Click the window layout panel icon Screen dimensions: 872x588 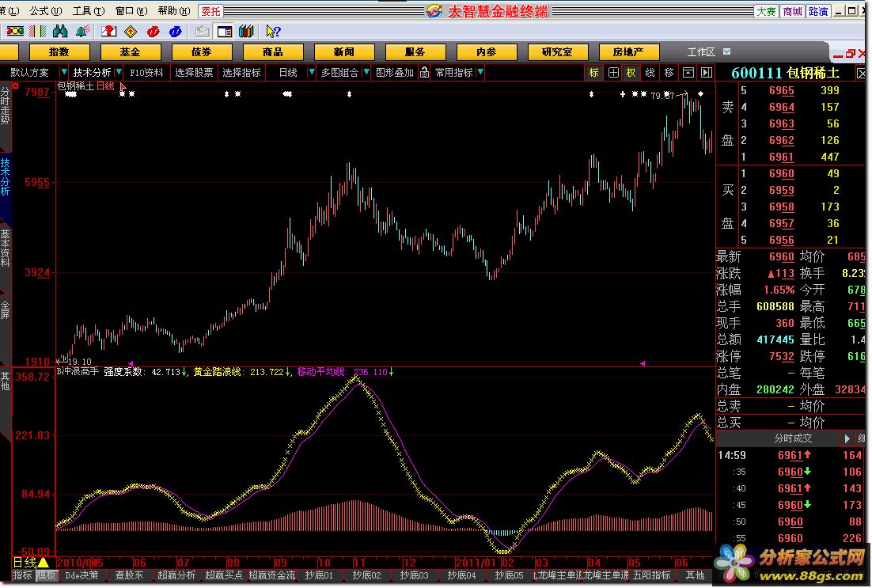coord(225,31)
